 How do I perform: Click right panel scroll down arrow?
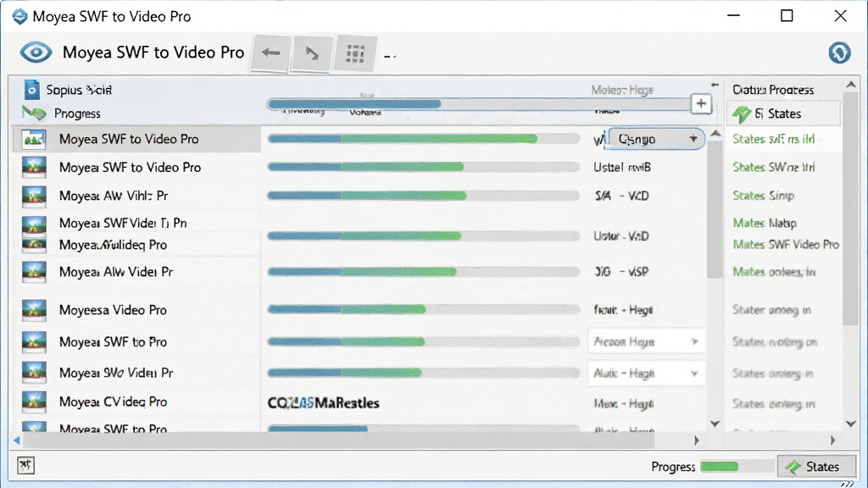coord(851,424)
